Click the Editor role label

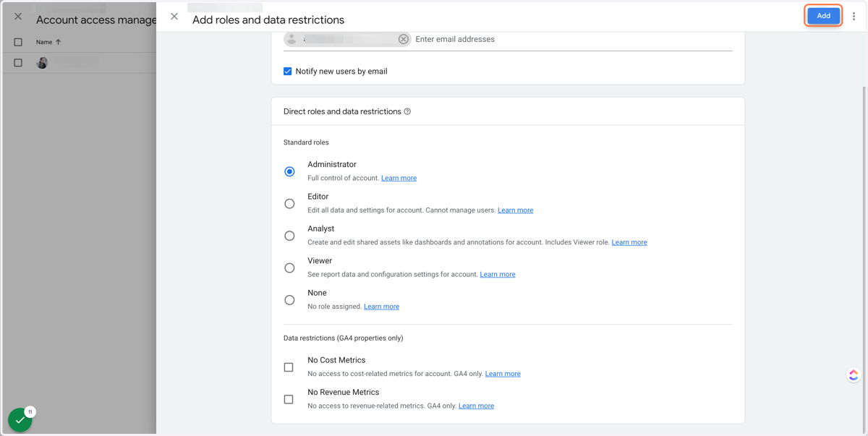point(318,197)
